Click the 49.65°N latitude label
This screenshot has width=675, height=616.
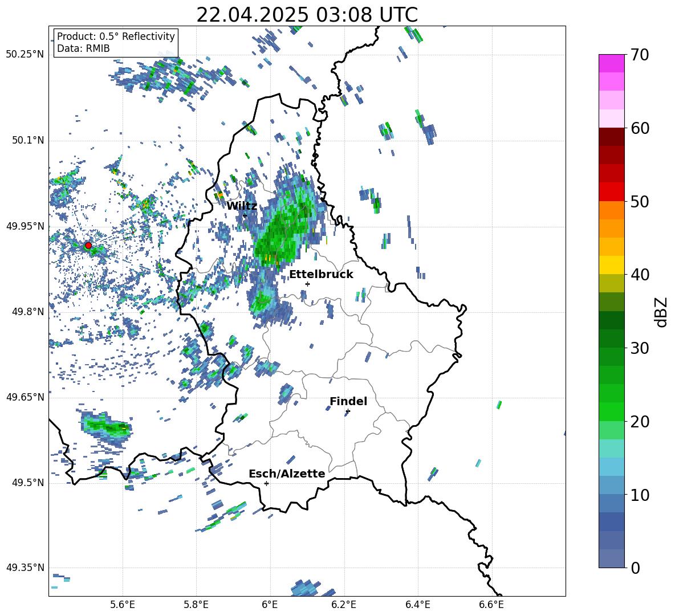pyautogui.click(x=25, y=397)
